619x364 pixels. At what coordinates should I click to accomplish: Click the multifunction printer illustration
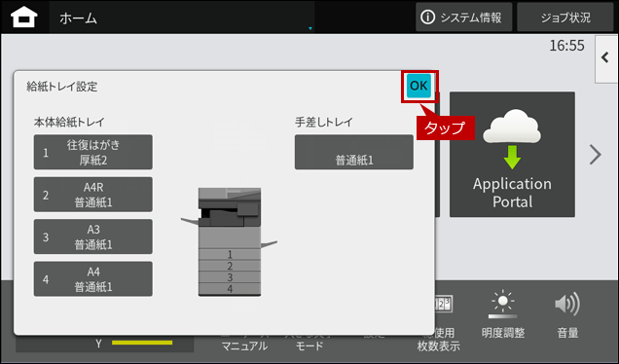pos(230,241)
